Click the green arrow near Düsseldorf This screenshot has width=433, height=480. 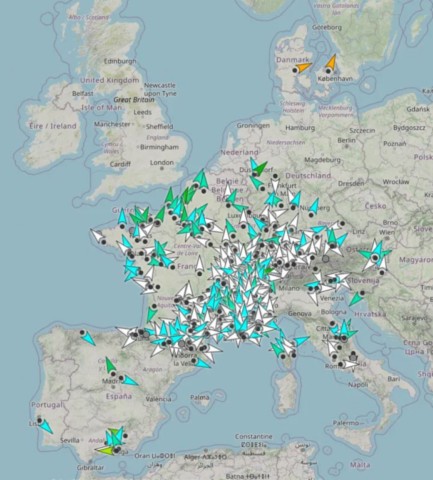coord(260,168)
